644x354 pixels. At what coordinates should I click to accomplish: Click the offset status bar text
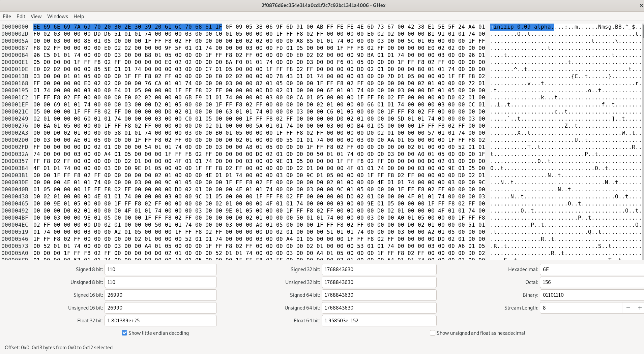click(x=59, y=347)
